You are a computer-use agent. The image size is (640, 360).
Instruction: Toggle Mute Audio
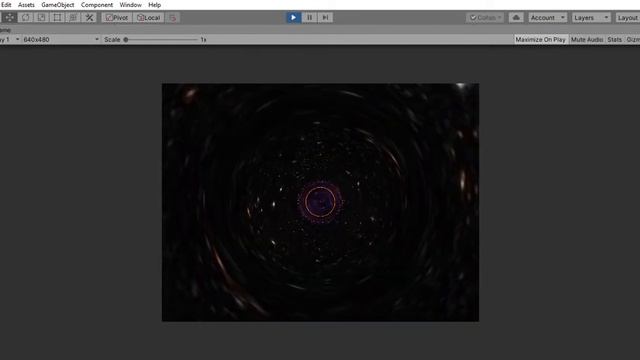tap(587, 40)
